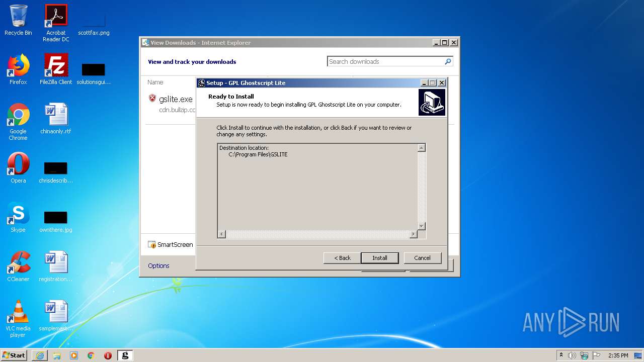The width and height of the screenshot is (644, 362).
Task: Launch Skype desktop shortcut
Action: [18, 217]
